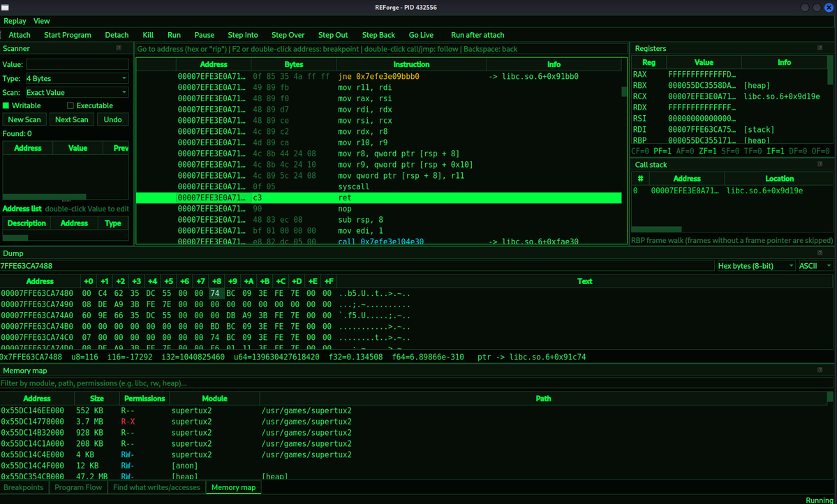Click the jne 0x7efe3e09bbb0 instruction
Screen dimensions: 837x504
coord(378,77)
